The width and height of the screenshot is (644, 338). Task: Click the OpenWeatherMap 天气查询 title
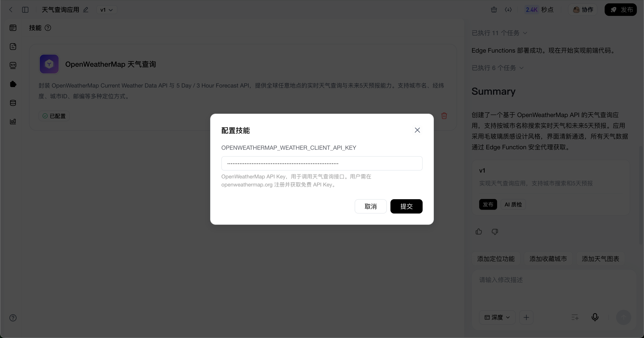tap(110, 64)
